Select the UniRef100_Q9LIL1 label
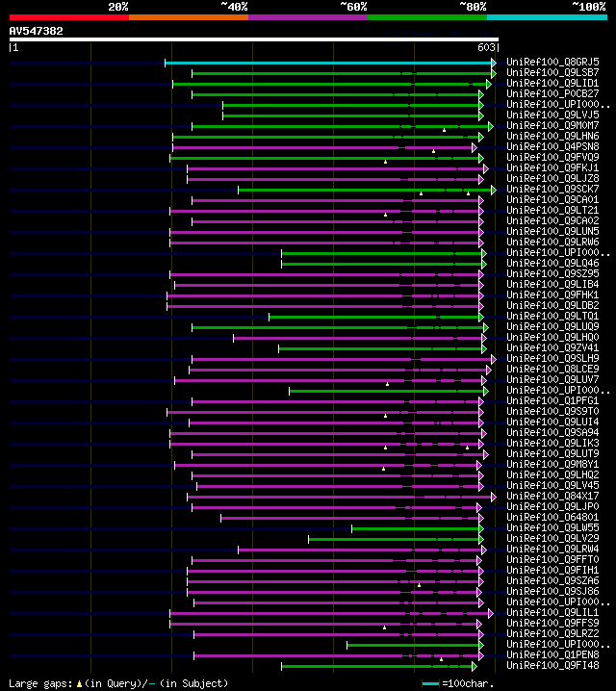616x691 pixels. coord(552,612)
